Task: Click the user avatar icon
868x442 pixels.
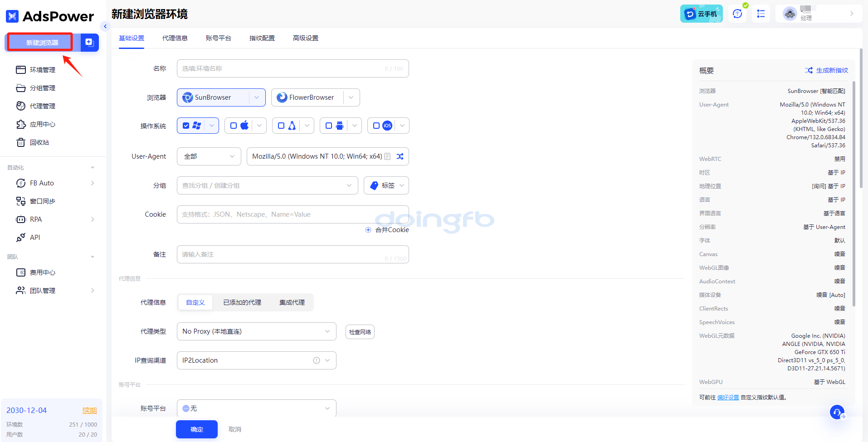Action: (790, 14)
